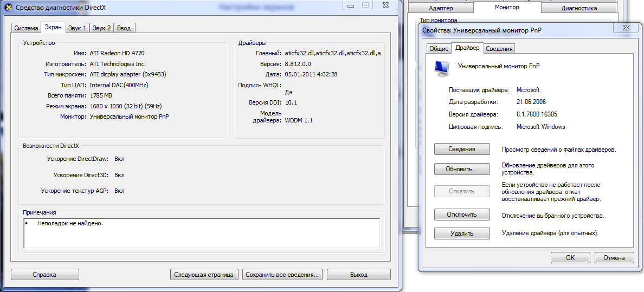Click the Отключить device button

[x=462, y=215]
